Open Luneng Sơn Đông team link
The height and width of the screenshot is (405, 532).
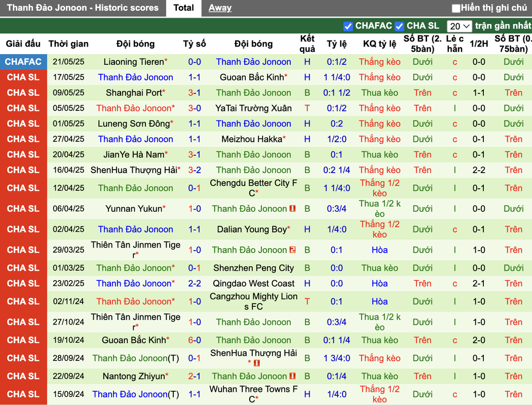coord(135,124)
